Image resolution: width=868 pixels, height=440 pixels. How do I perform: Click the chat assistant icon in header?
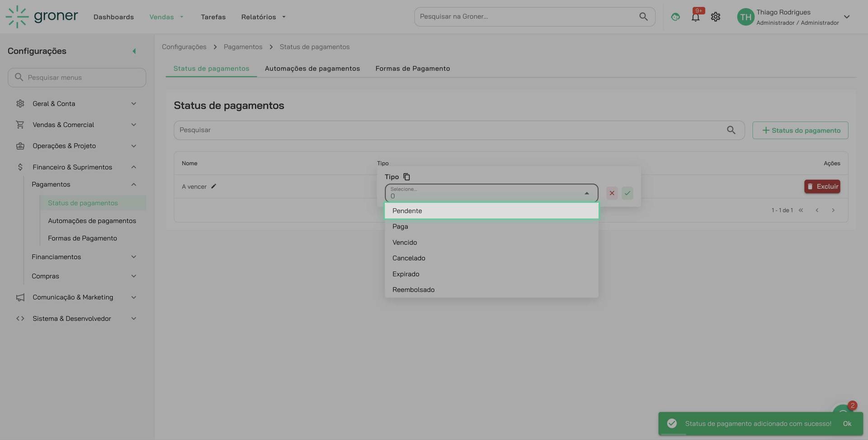(675, 17)
